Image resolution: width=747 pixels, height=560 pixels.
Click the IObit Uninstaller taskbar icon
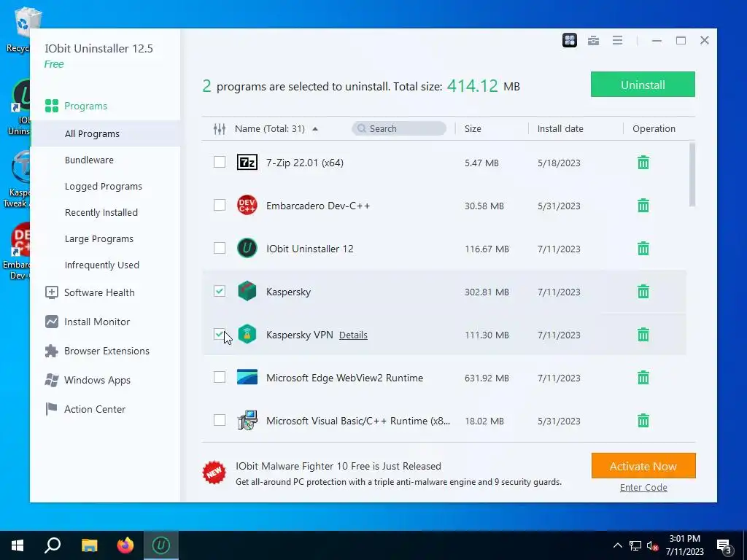(161, 545)
